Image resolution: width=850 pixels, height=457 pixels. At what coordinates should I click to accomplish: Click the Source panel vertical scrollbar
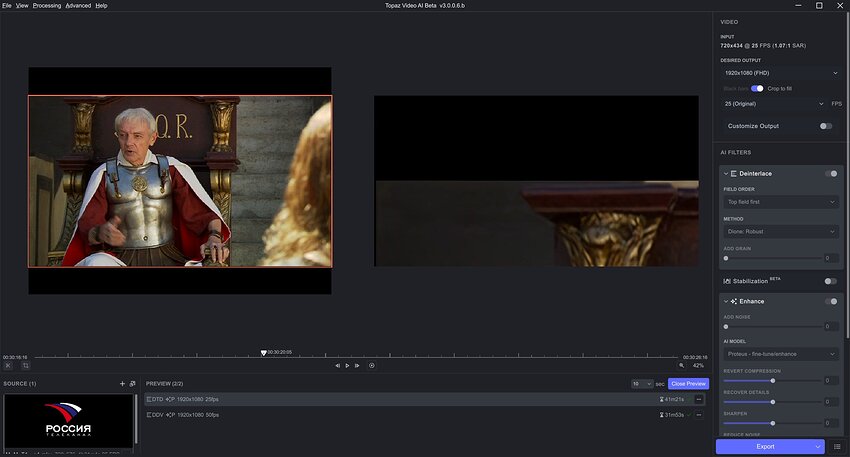click(136, 420)
